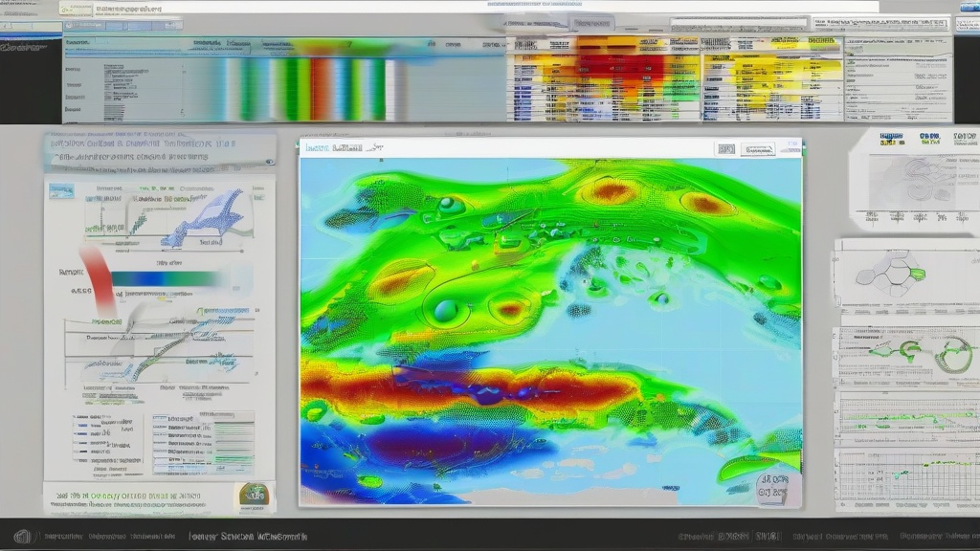
Task: Select the blue circular marker on the map
Action: [x=446, y=310]
